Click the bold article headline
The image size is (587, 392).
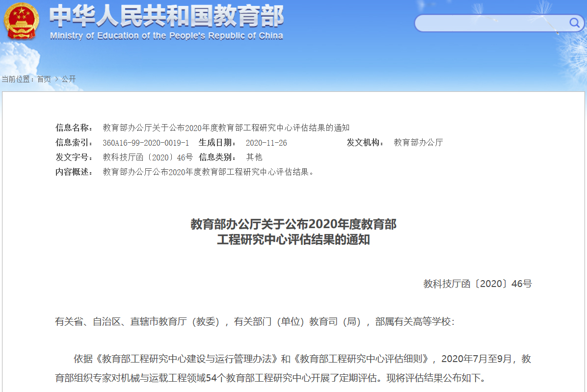tap(293, 232)
